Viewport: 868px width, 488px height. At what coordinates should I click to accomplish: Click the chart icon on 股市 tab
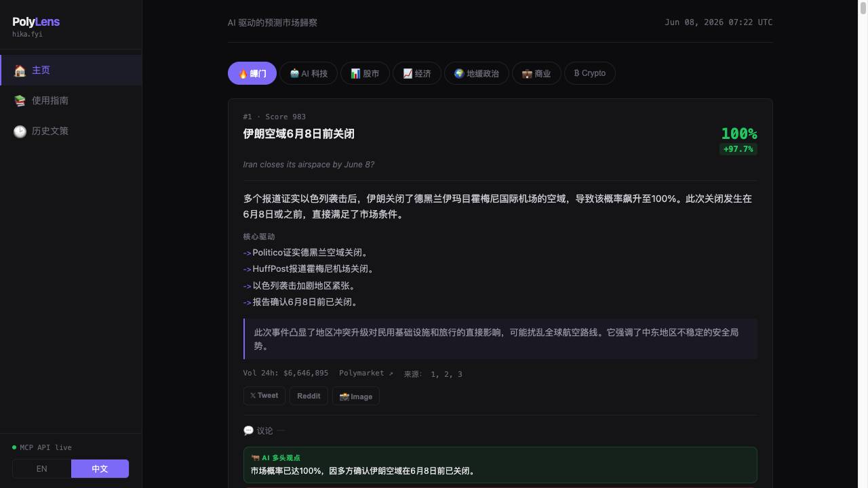(x=355, y=73)
